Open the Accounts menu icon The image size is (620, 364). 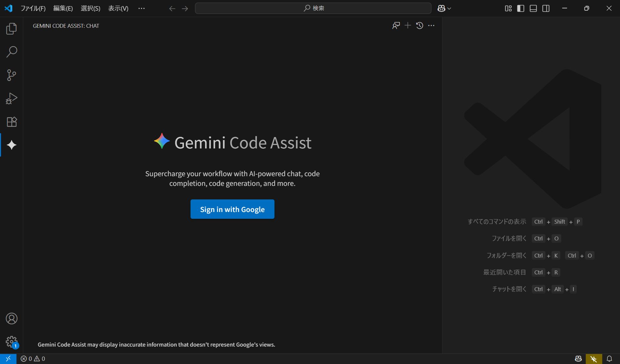click(x=12, y=318)
